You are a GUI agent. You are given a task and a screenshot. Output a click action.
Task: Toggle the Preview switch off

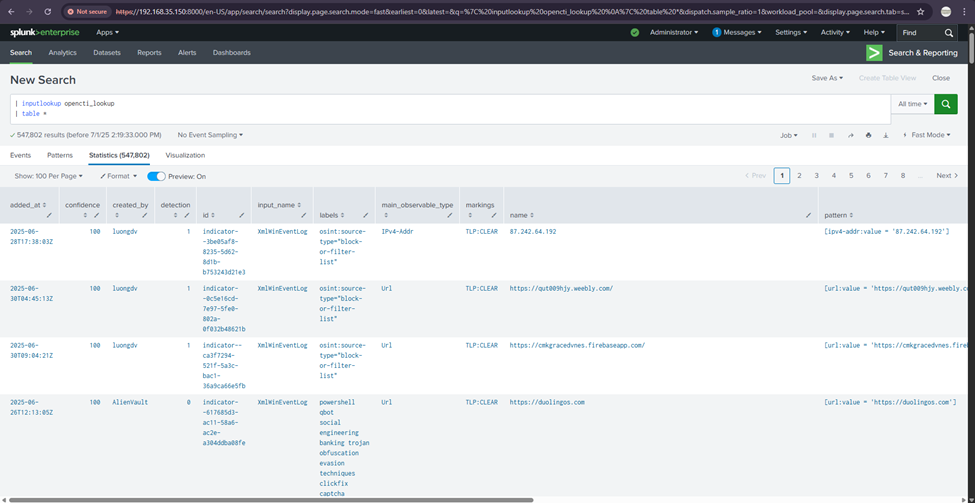click(x=156, y=176)
